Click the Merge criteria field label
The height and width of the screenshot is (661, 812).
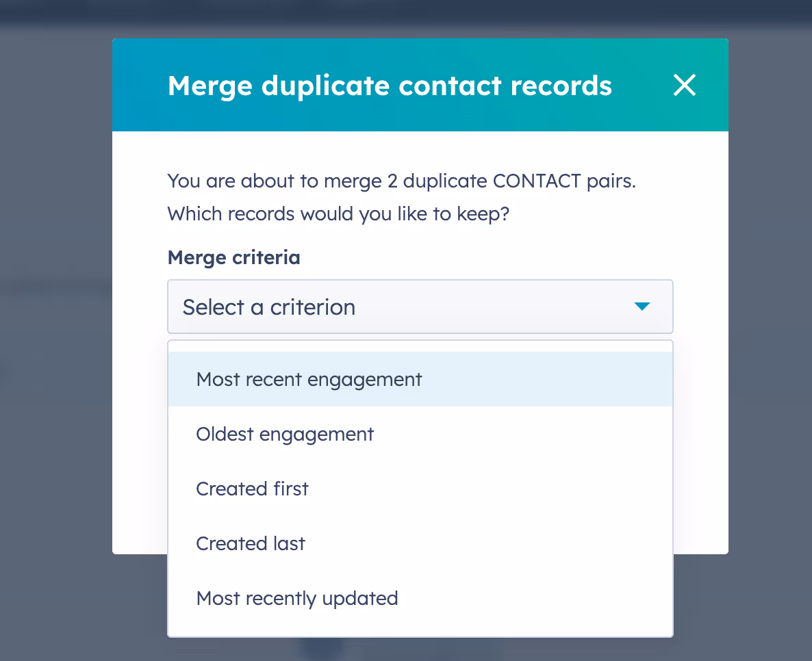click(233, 257)
